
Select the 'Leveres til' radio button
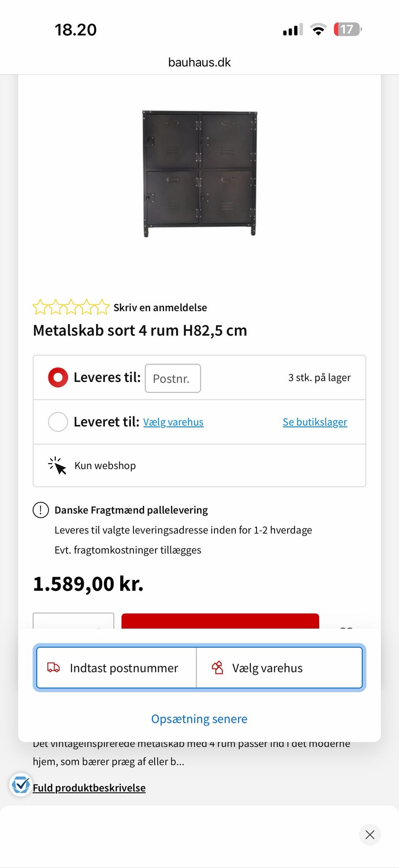(x=58, y=377)
